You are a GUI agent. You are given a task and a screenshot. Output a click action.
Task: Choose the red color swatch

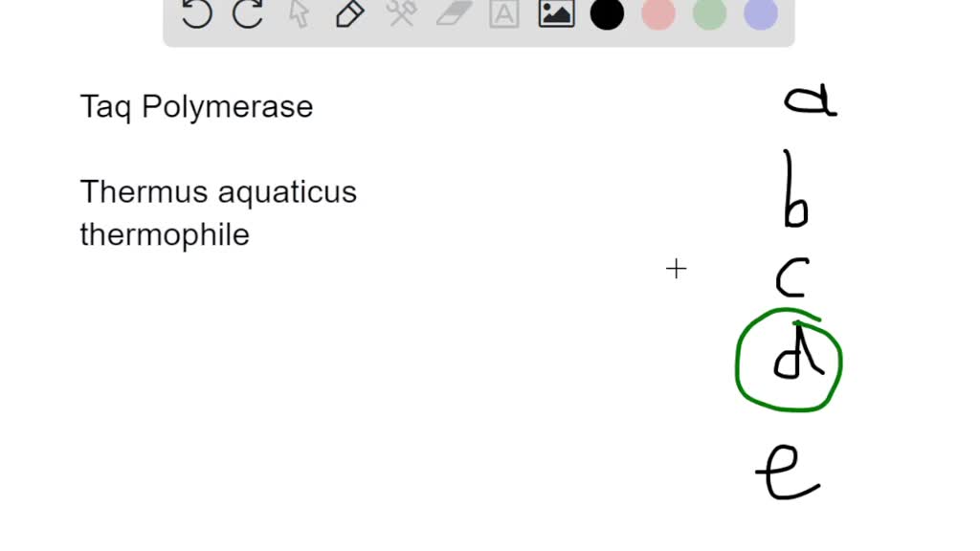point(657,15)
